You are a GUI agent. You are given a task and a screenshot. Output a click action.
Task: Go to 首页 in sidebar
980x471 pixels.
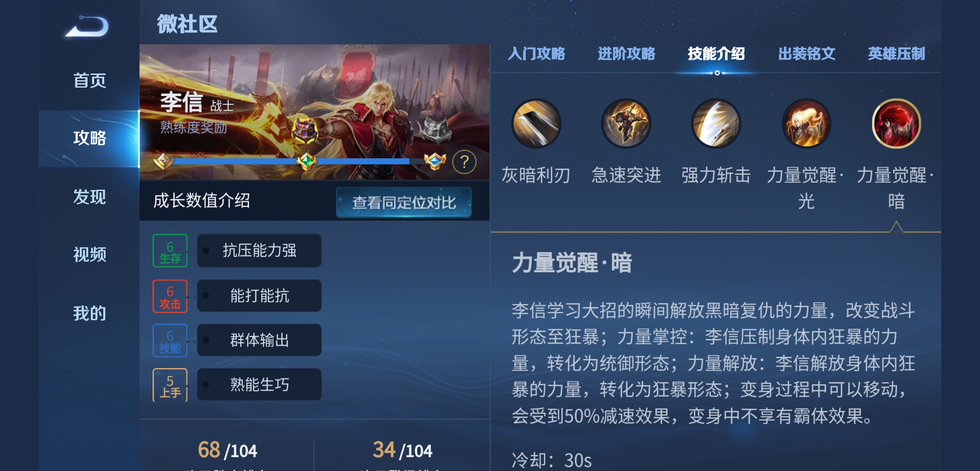pos(89,81)
